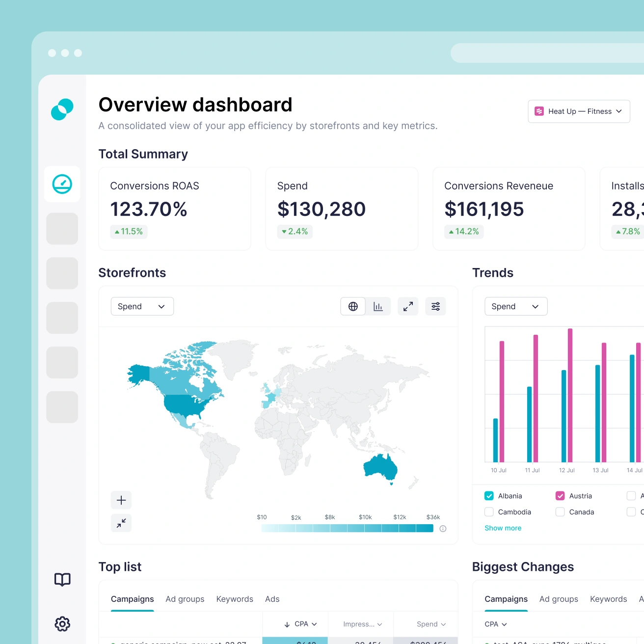
Task: Click the app logo in sidebar
Action: coord(62,109)
